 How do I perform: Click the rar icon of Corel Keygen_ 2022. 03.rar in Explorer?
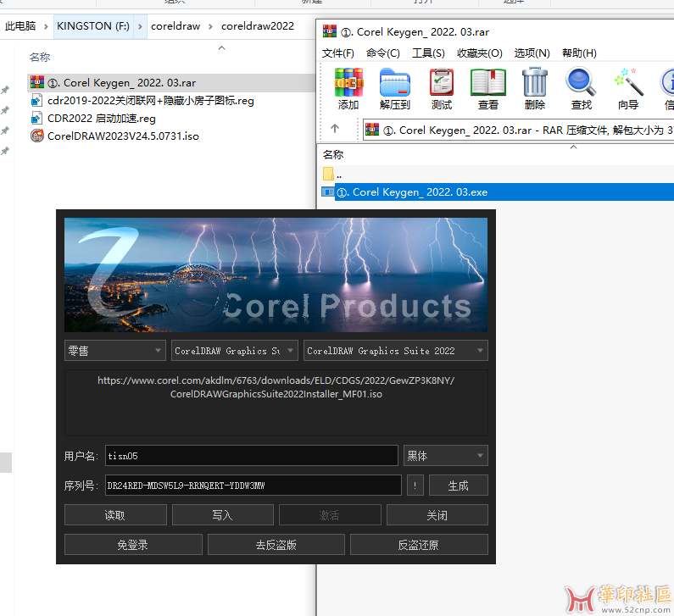pyautogui.click(x=37, y=82)
